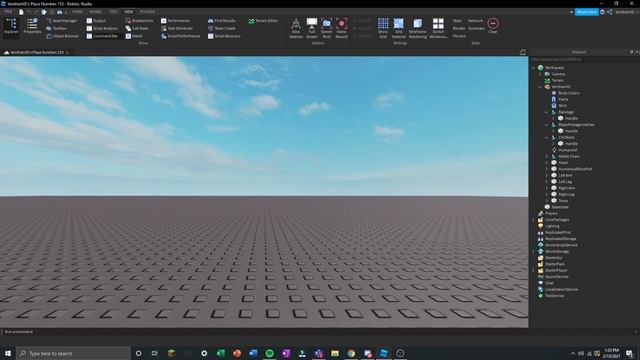Open the Find Results window
The width and height of the screenshot is (640, 360).
(x=222, y=20)
